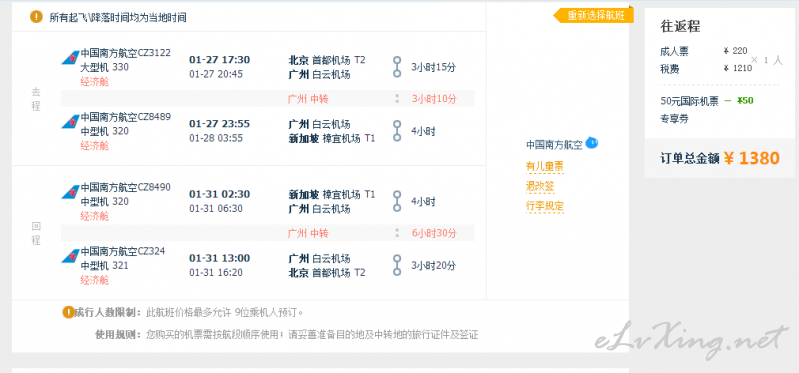Click flight number 中国南方航空CZ8489

tap(126, 117)
